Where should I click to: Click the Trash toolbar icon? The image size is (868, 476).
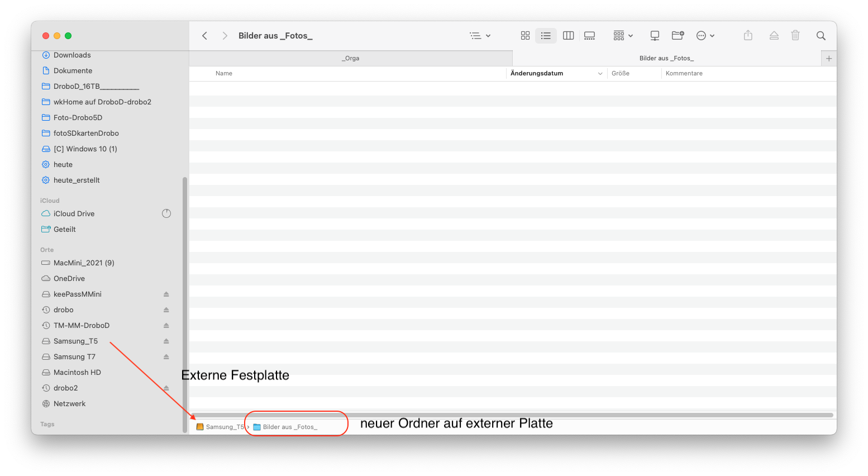(x=795, y=36)
